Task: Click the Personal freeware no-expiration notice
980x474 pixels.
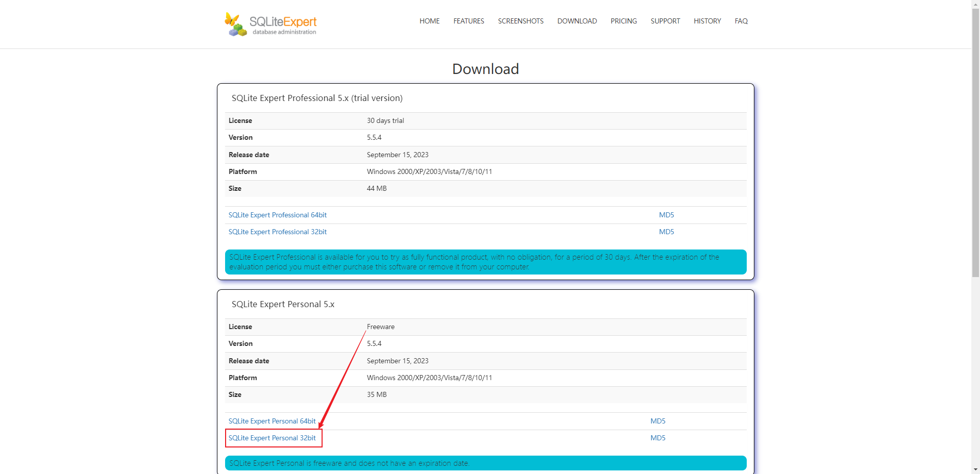Action: [485, 463]
